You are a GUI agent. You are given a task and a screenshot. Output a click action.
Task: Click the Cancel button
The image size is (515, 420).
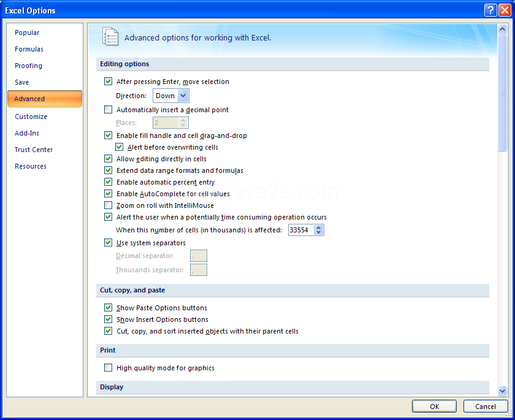tap(486, 407)
